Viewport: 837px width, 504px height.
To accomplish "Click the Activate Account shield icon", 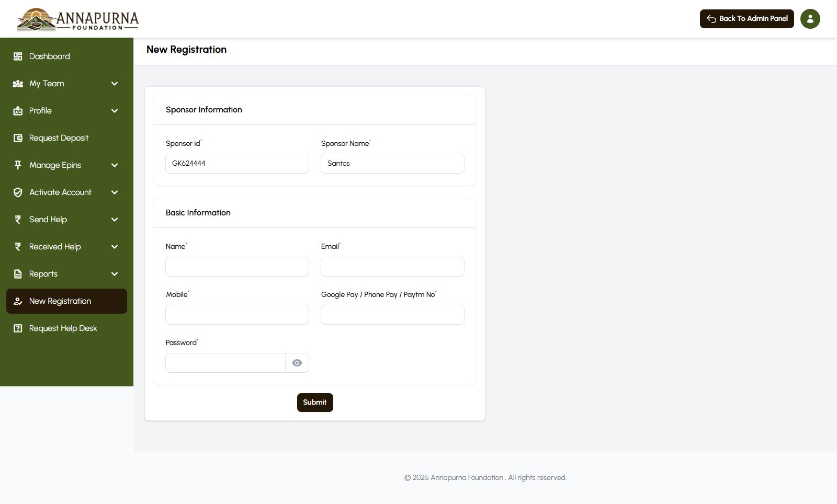I will click(18, 192).
